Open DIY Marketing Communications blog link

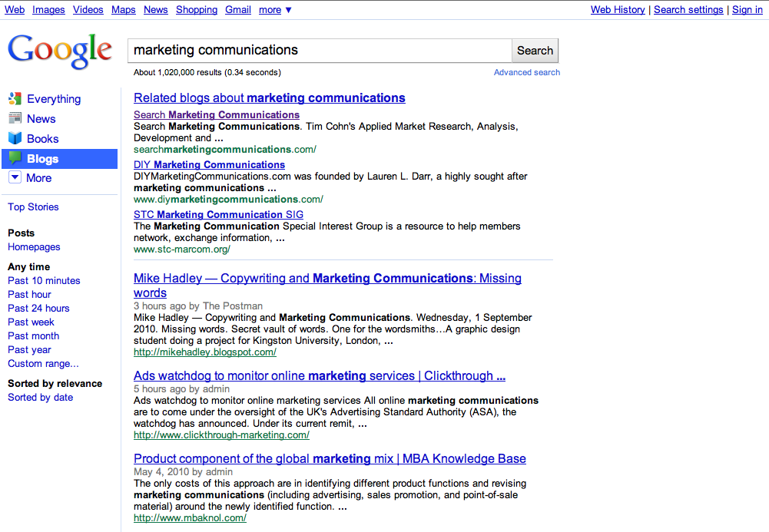[209, 165]
